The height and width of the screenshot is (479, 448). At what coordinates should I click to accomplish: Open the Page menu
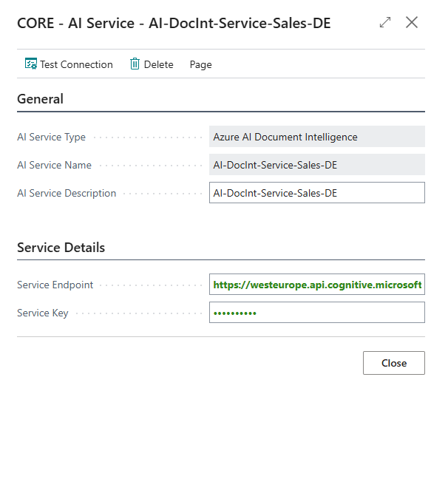201,64
